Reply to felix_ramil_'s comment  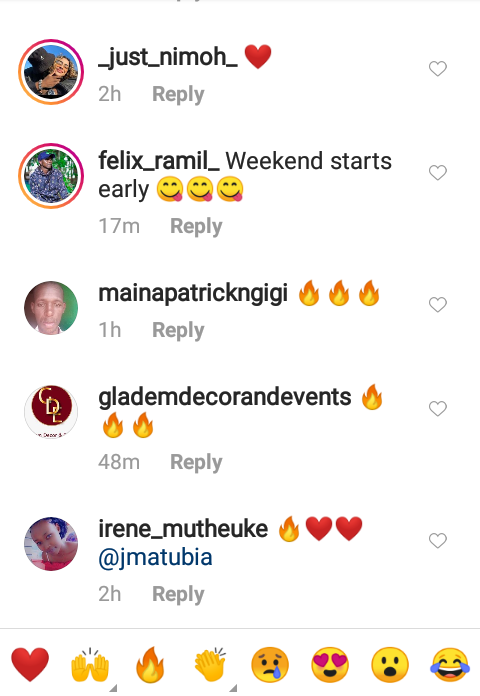pos(196,226)
